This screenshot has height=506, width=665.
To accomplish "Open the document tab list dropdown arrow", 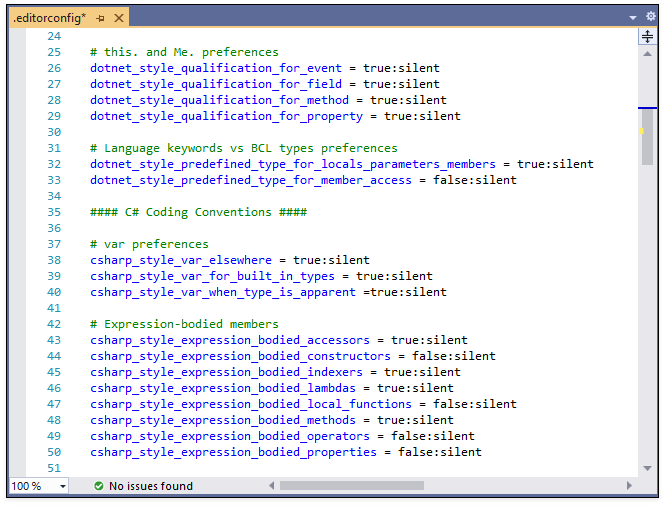I will 633,18.
